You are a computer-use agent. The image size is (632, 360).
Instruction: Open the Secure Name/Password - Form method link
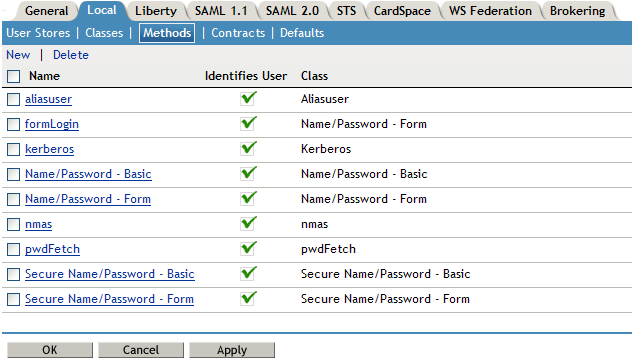[x=109, y=299]
